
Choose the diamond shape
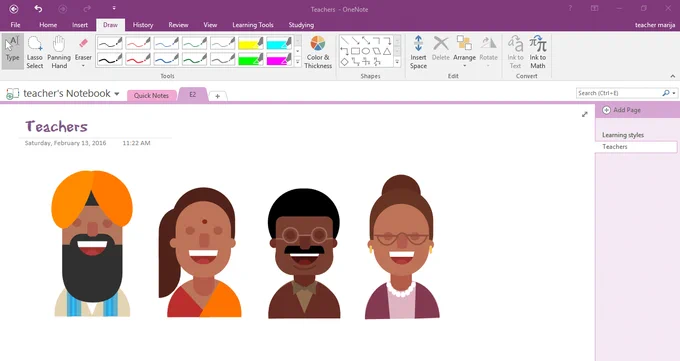coord(345,62)
